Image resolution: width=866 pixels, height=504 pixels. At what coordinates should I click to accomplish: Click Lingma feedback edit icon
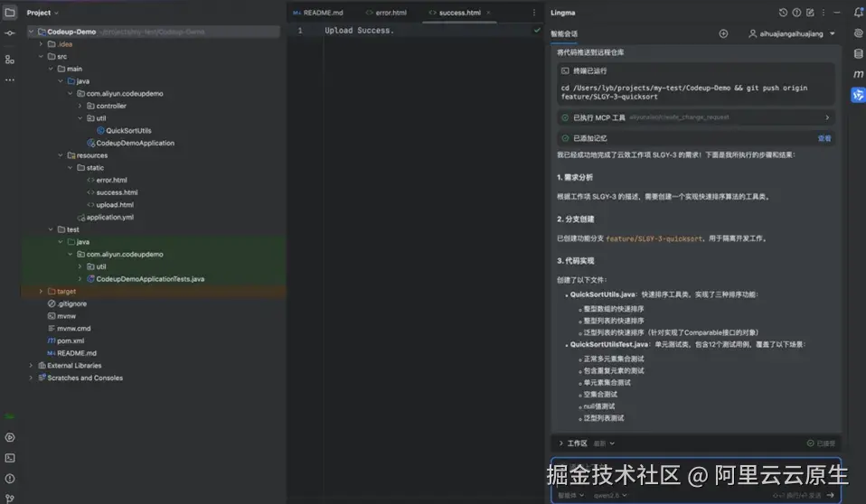[810, 12]
